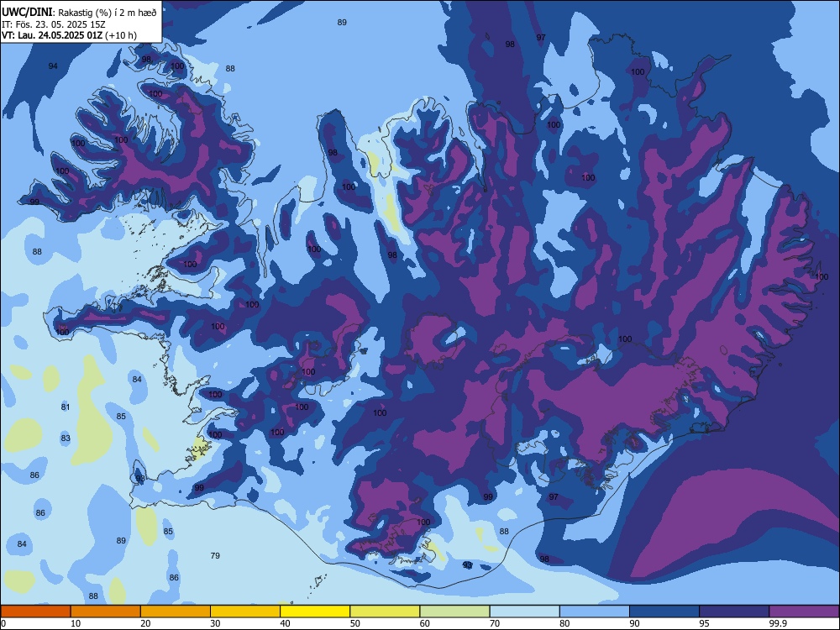The width and height of the screenshot is (840, 630).
Task: Pick the light green 60–70 legend swatch
Action: pyautogui.click(x=454, y=612)
